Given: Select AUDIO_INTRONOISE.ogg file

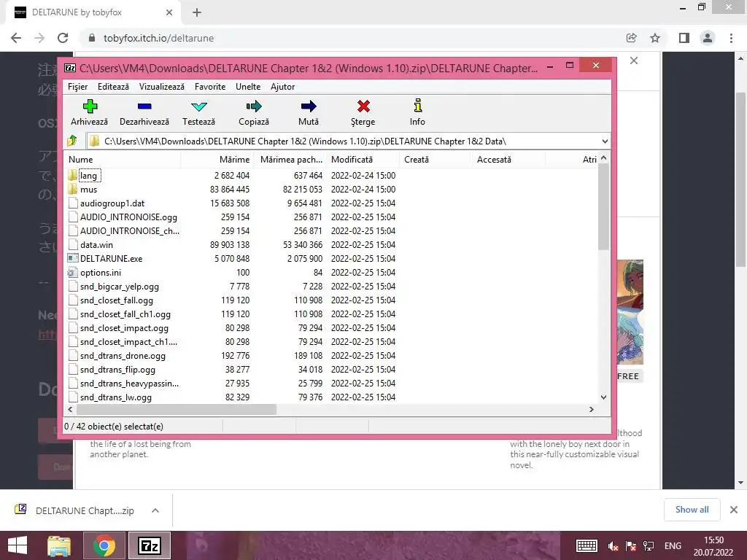Looking at the screenshot, I should [128, 217].
